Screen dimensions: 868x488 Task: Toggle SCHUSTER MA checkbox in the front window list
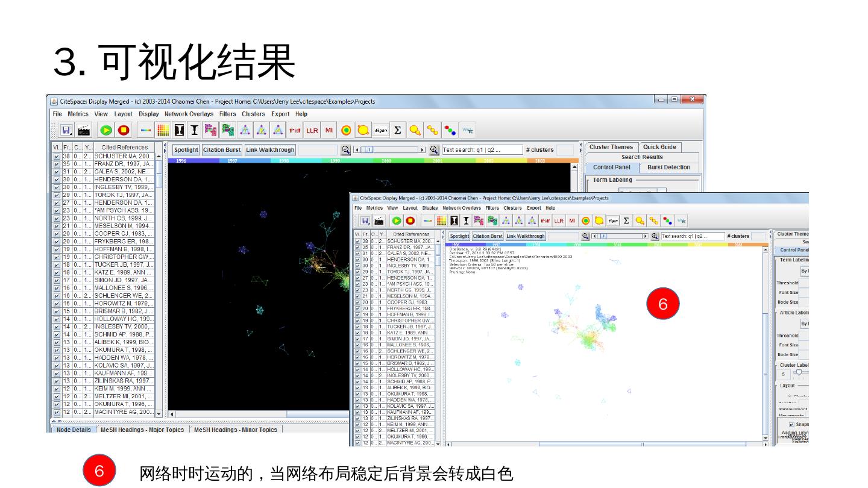pos(357,241)
